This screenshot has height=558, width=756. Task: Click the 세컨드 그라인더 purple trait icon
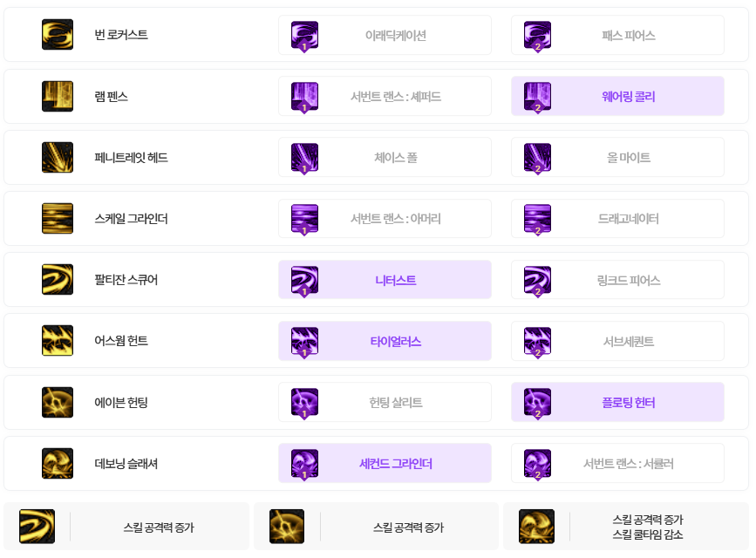[x=304, y=463]
